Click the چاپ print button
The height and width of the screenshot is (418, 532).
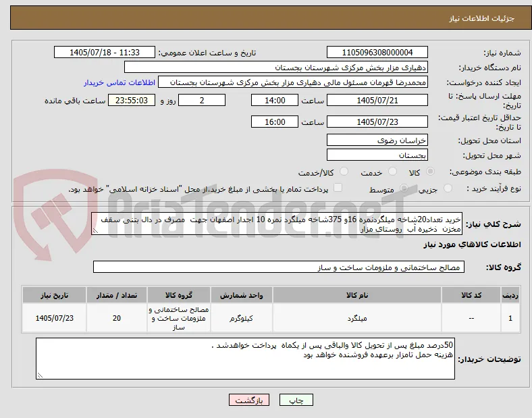click(296, 400)
